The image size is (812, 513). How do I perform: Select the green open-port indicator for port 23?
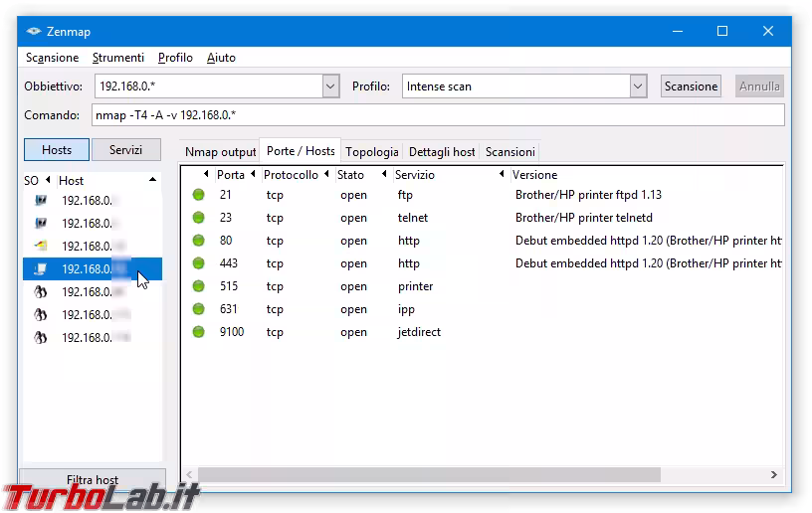pos(198,217)
